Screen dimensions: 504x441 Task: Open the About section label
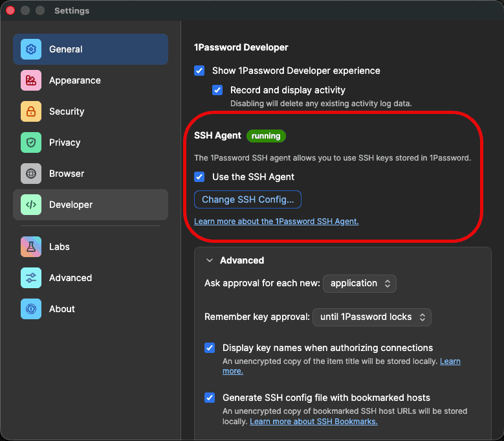[61, 309]
